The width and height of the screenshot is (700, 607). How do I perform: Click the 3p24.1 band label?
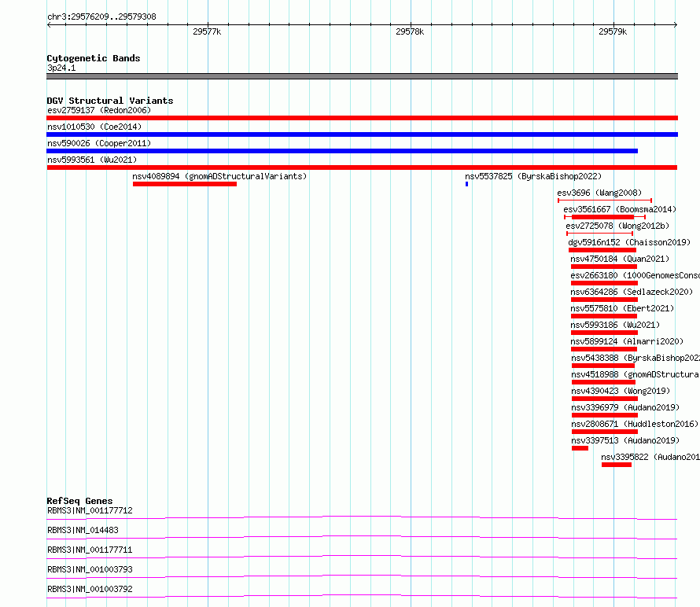61,68
